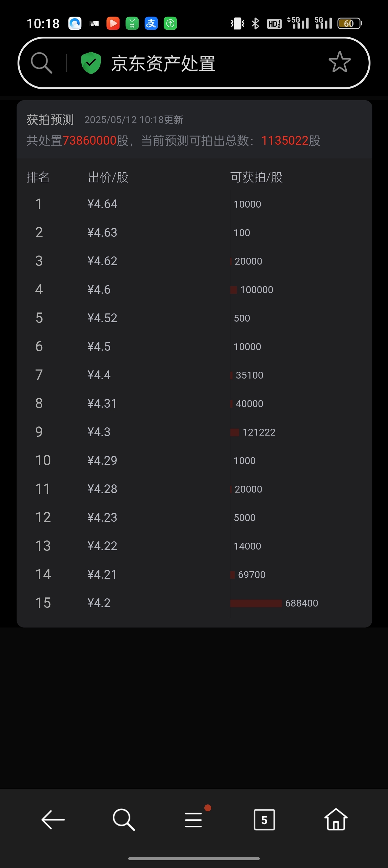
Task: Tap the battery indicator in status bar
Action: [x=350, y=23]
